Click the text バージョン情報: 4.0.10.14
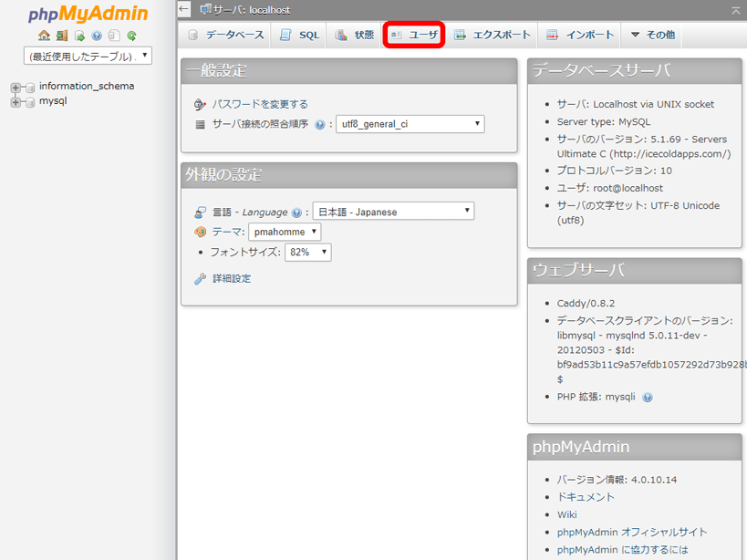The height and width of the screenshot is (560, 747). point(617,480)
